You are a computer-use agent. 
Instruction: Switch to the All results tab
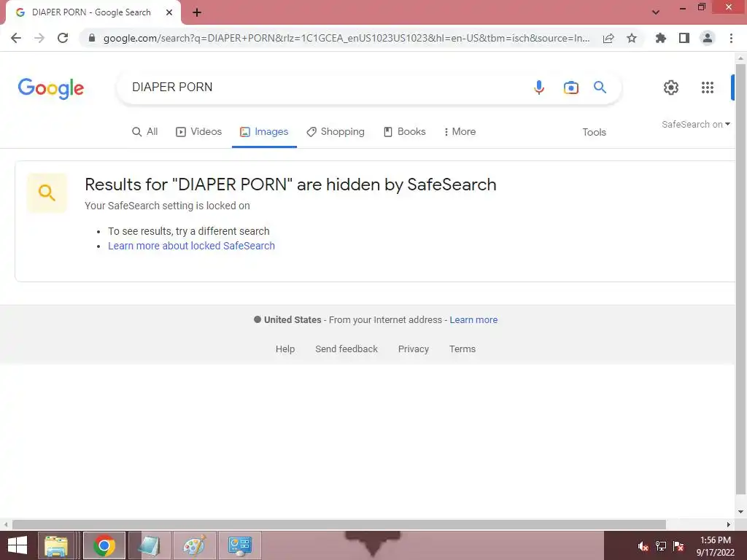pyautogui.click(x=145, y=131)
